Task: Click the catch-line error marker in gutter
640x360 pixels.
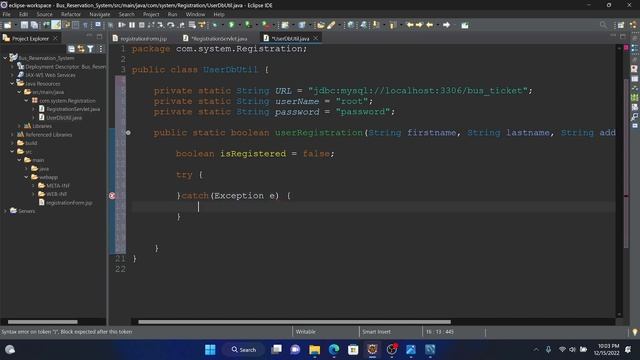Action: click(112, 196)
